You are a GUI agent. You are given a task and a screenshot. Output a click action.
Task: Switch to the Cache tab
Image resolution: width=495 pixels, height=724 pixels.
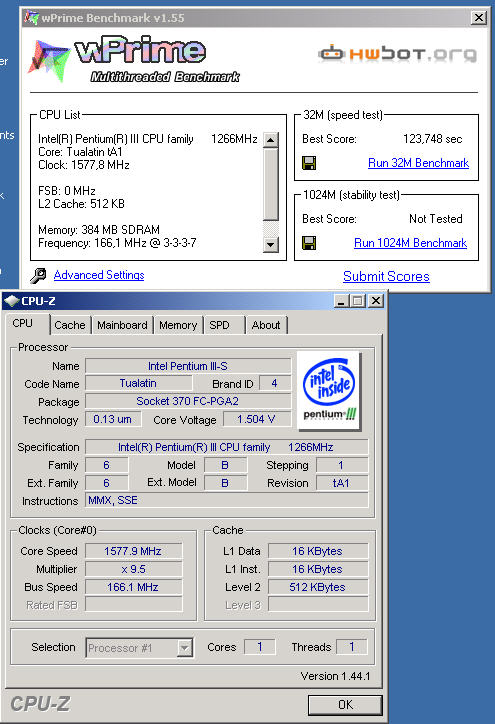(x=70, y=325)
